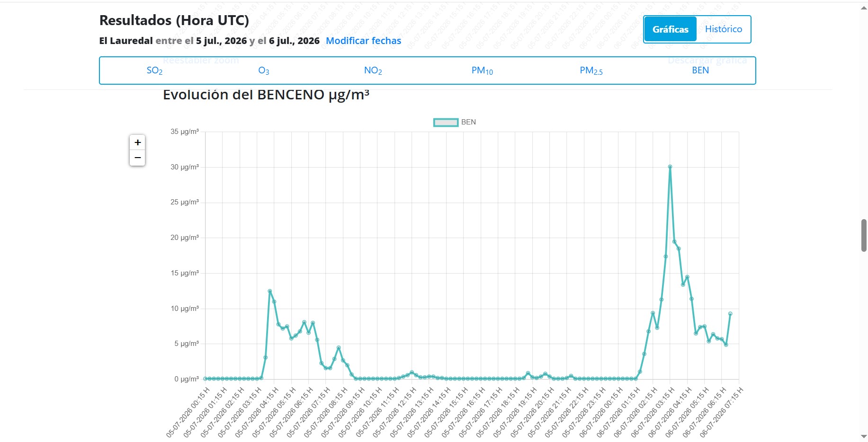Click the first morning peak data point
This screenshot has width=868, height=442.
tap(270, 291)
